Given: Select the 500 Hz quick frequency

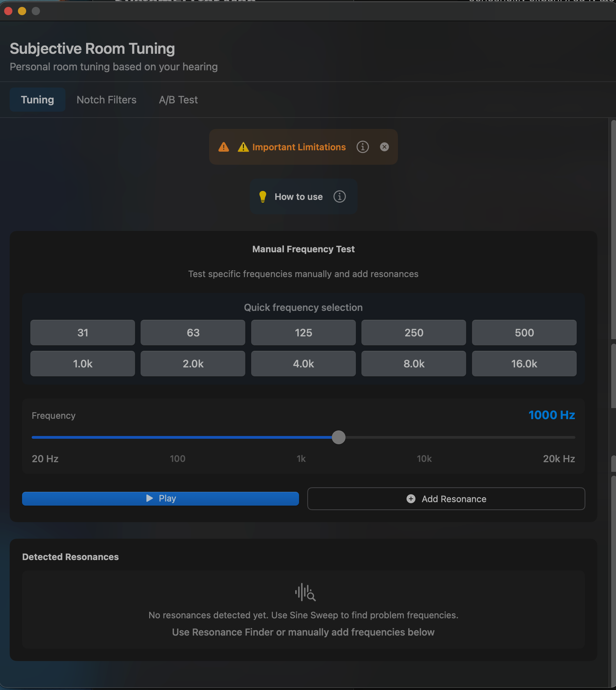Looking at the screenshot, I should 524,333.
